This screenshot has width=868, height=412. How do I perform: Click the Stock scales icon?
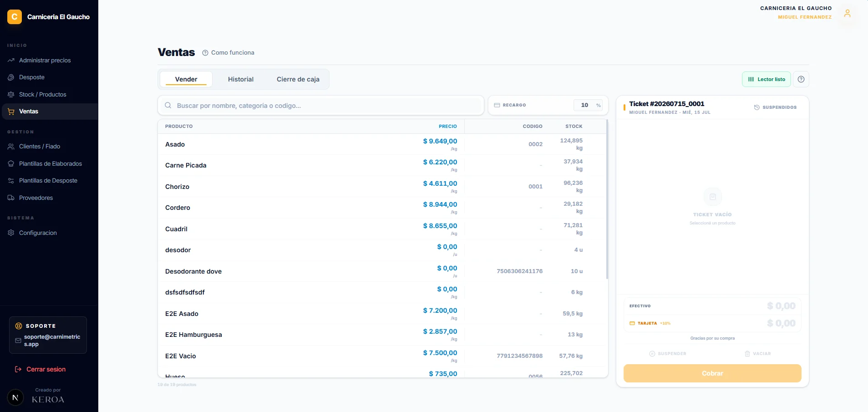pos(11,94)
